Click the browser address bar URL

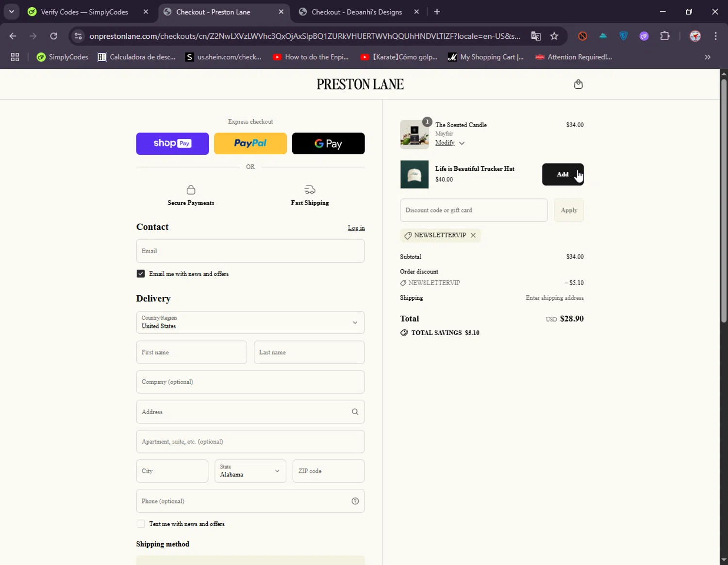[x=305, y=36]
